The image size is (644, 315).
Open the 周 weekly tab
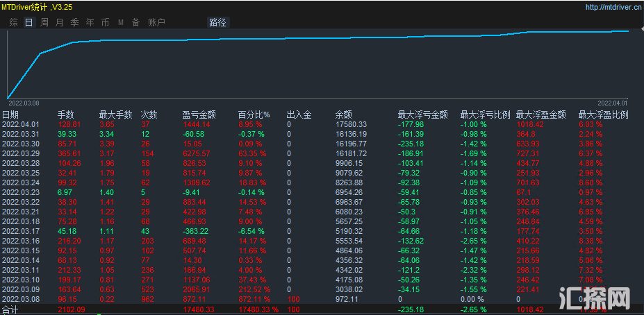pos(44,23)
